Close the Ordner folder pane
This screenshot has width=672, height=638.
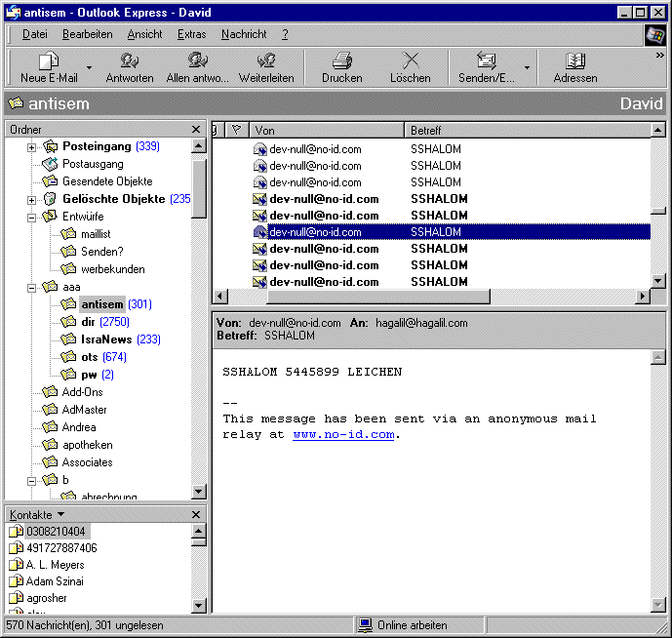196,129
